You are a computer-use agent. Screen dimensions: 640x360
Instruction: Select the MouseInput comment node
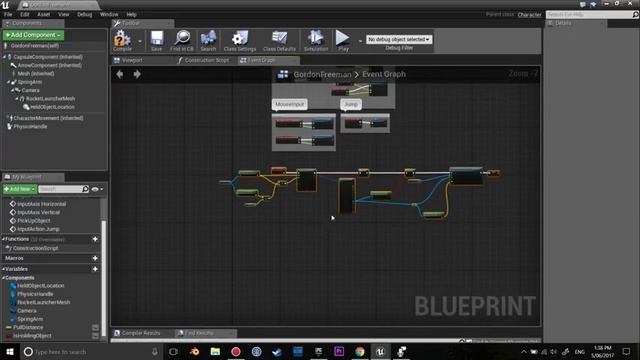[x=289, y=104]
